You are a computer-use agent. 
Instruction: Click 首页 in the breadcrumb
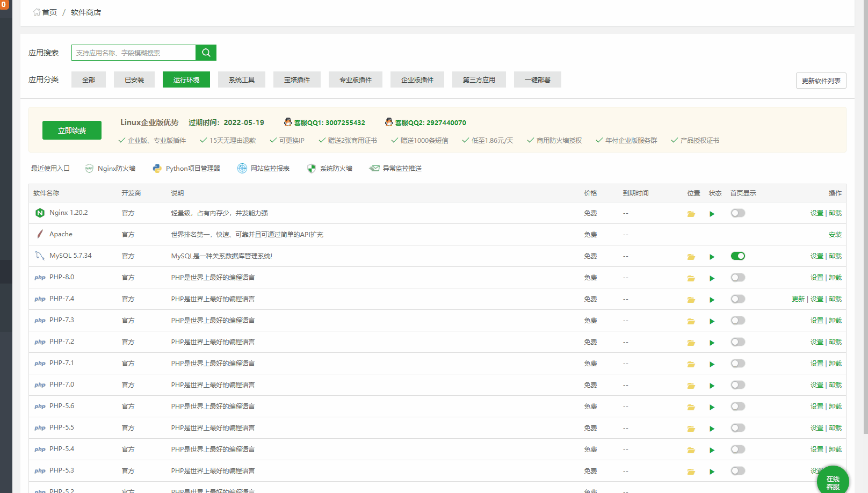(49, 12)
